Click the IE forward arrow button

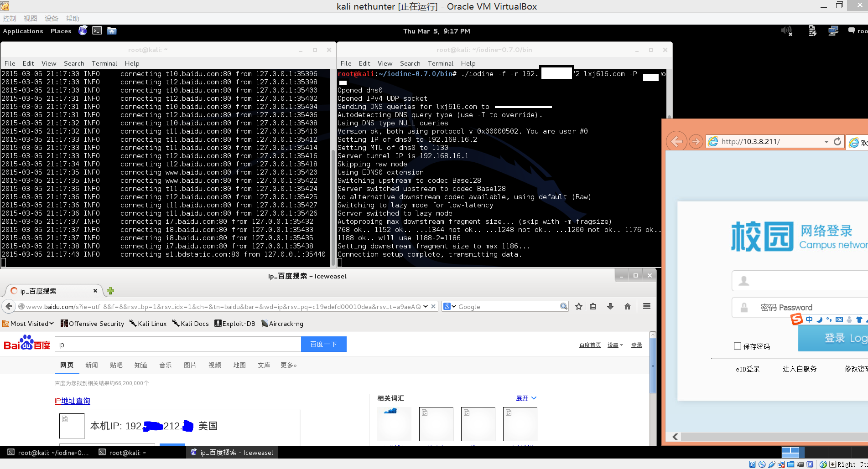click(696, 142)
